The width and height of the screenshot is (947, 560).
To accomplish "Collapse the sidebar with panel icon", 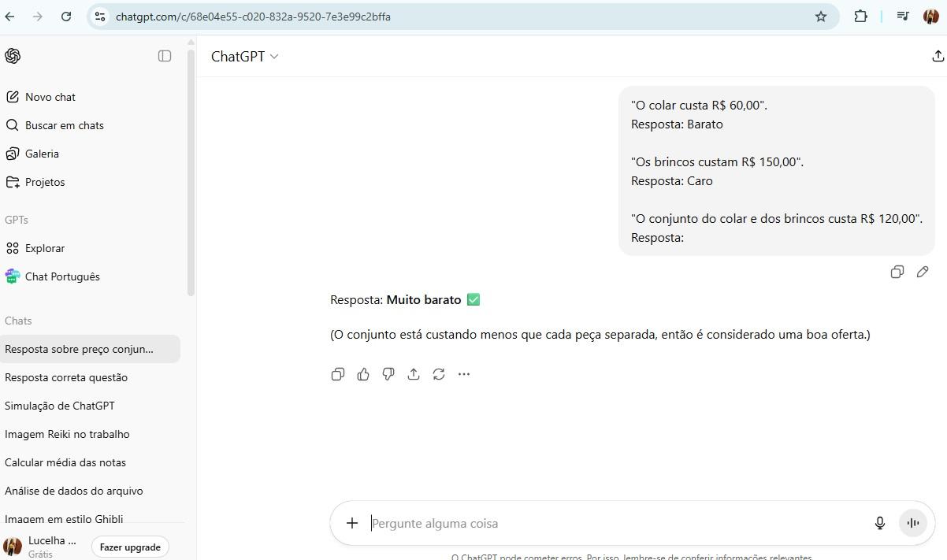I will 165,56.
